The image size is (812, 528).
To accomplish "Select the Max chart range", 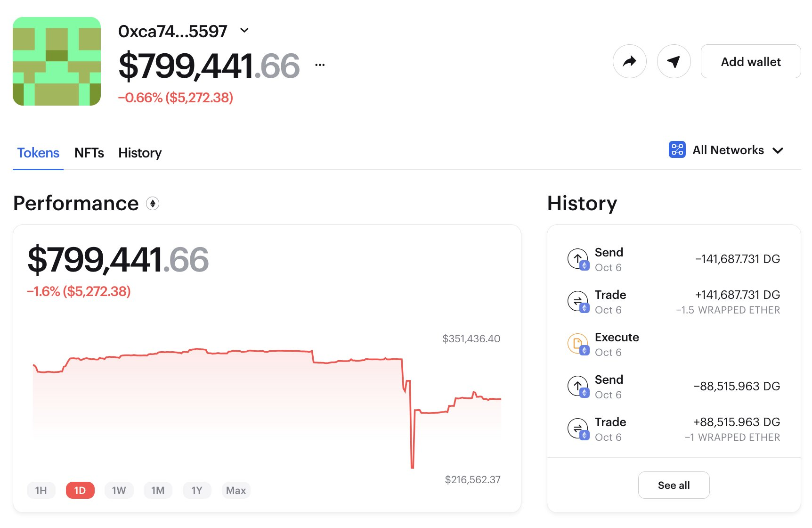I will [236, 490].
